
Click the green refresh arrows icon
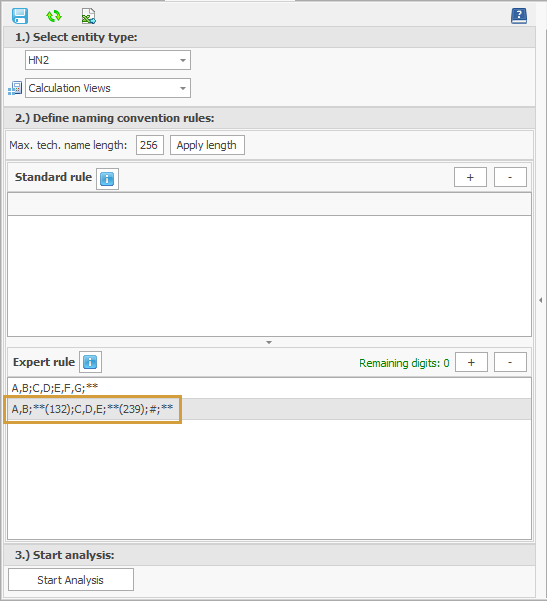(x=54, y=16)
